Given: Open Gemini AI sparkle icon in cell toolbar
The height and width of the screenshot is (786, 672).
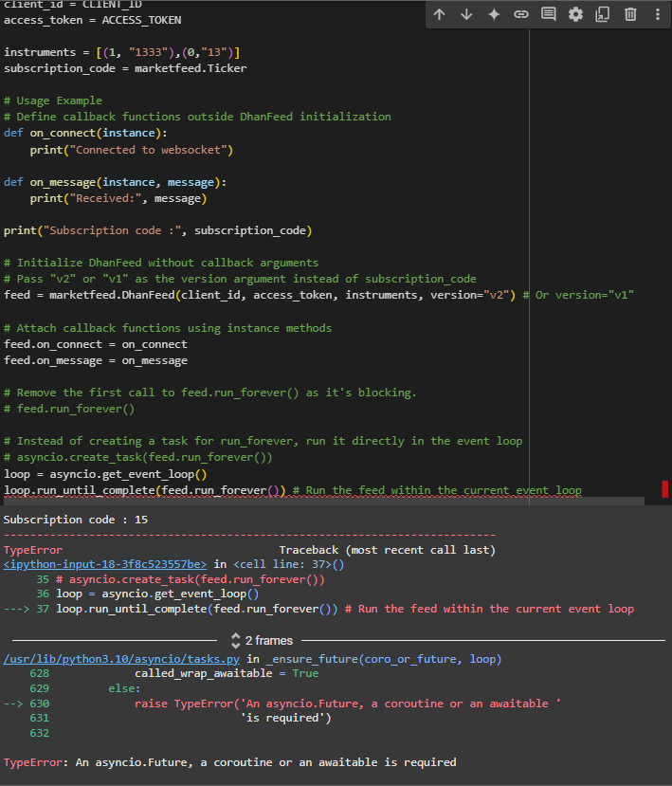Looking at the screenshot, I should [494, 14].
